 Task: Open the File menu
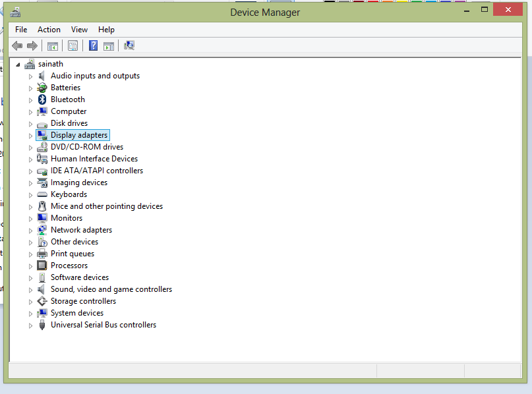21,30
